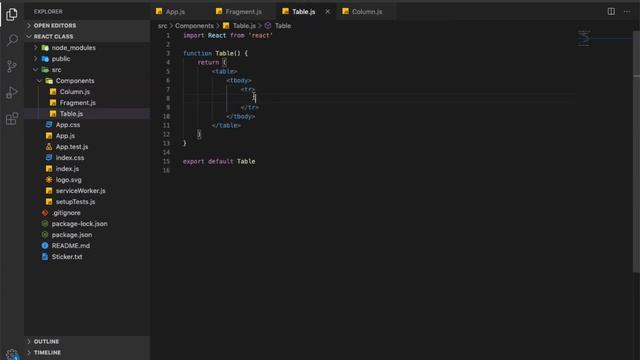Open the .gitignore file
The image size is (640, 360).
tap(87, 213)
